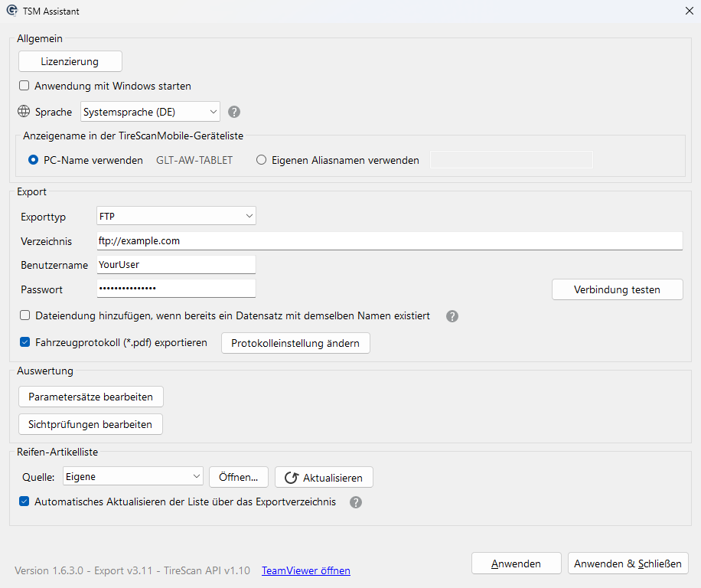Click help icon beside Dateiendung hinzufügen option
The width and height of the screenshot is (701, 588).
pyautogui.click(x=452, y=316)
